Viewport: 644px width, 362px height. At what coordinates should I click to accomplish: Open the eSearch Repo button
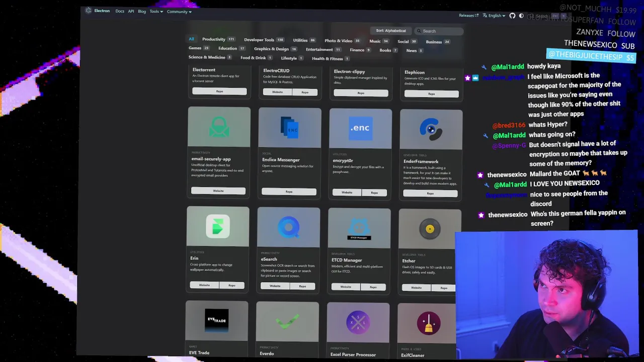[302, 286]
